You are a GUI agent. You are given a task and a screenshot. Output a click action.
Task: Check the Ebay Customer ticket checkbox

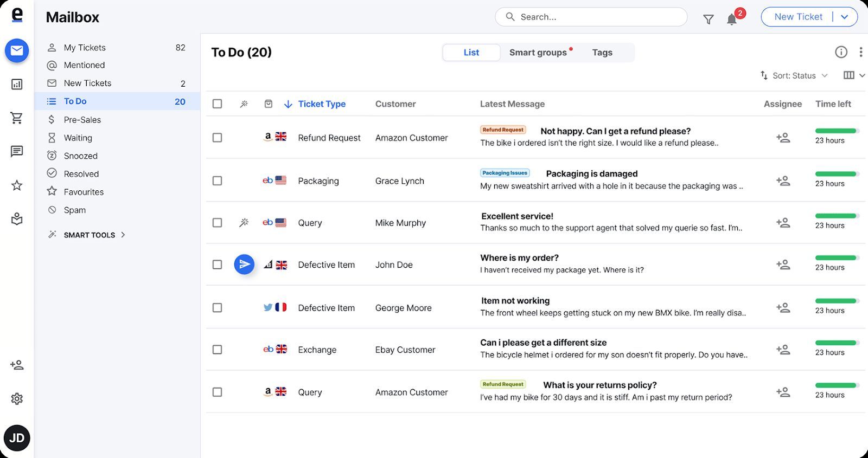tap(217, 350)
